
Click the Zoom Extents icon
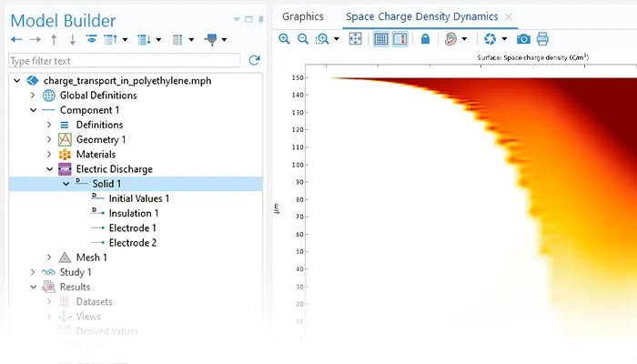pos(355,39)
